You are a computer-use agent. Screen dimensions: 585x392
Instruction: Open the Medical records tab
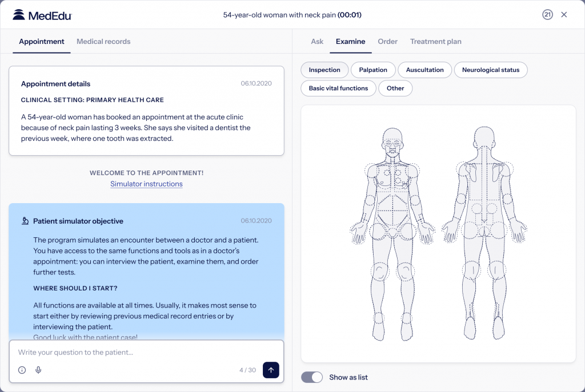click(x=103, y=41)
